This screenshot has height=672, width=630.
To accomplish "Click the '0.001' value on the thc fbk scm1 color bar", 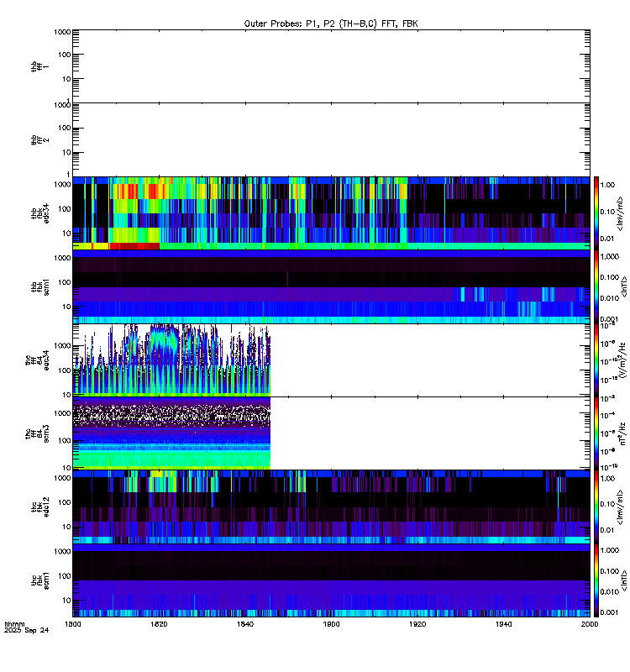I will coord(610,612).
